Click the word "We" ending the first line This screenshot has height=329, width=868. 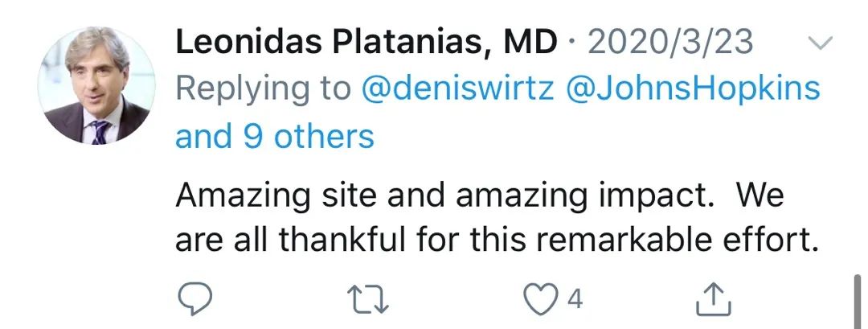[x=759, y=195]
